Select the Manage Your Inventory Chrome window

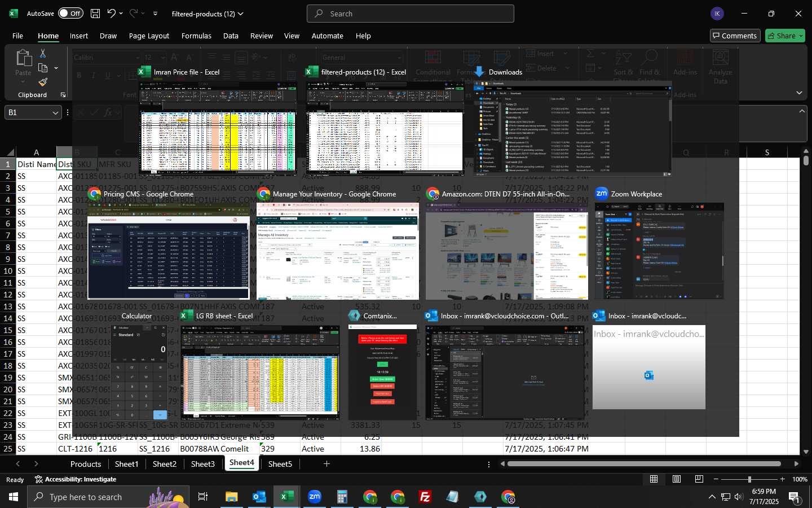(338, 251)
